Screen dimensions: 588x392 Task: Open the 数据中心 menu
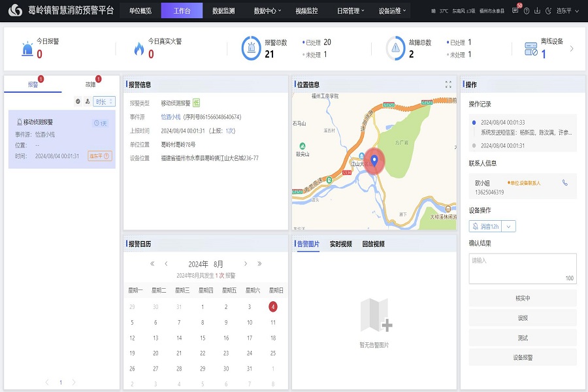[x=267, y=11]
